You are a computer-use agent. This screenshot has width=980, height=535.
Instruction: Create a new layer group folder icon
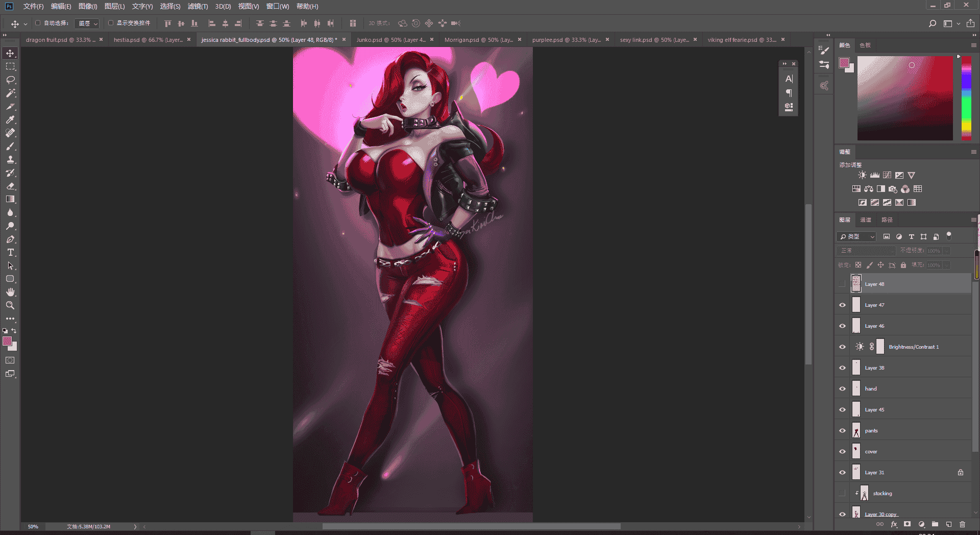click(x=935, y=524)
